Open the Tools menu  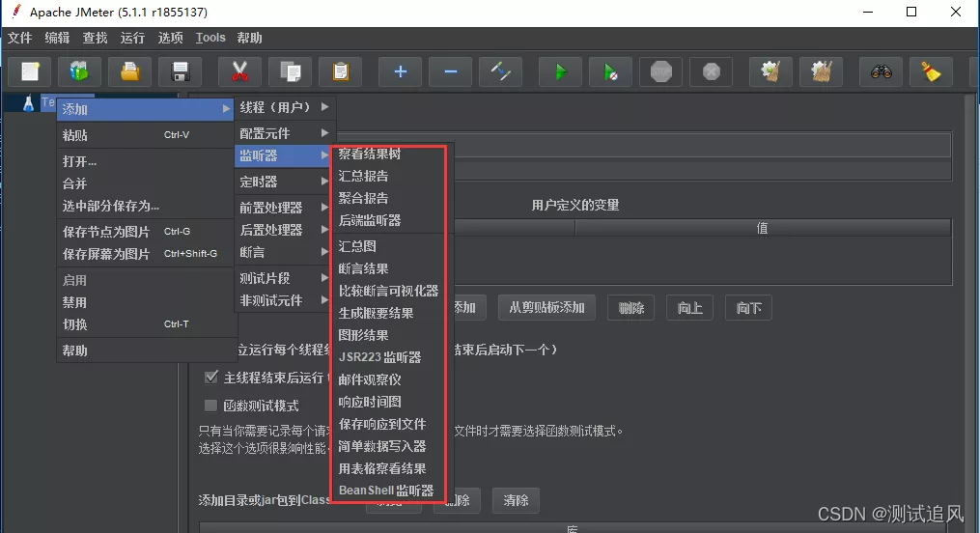click(210, 38)
